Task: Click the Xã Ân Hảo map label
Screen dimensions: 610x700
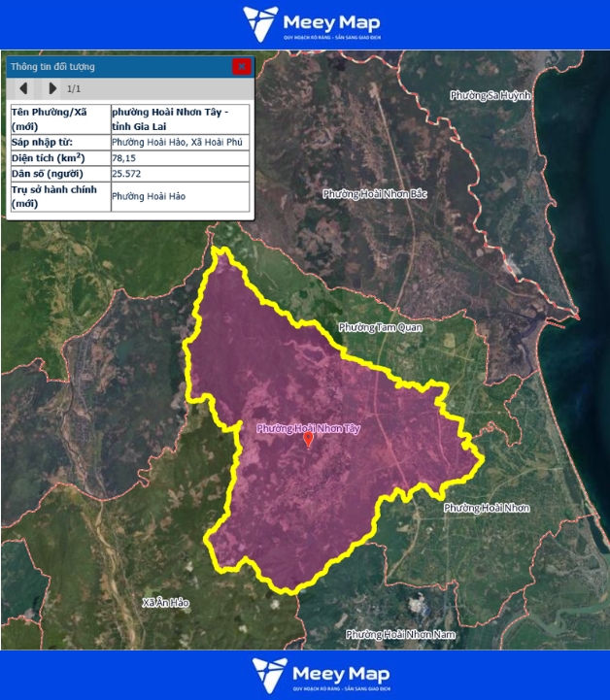Action: 165,603
